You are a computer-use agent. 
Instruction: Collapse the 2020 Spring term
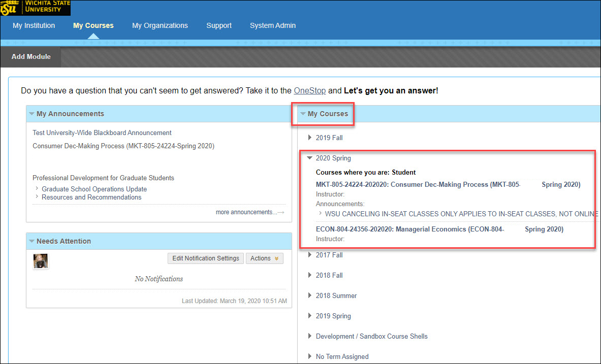click(x=310, y=158)
